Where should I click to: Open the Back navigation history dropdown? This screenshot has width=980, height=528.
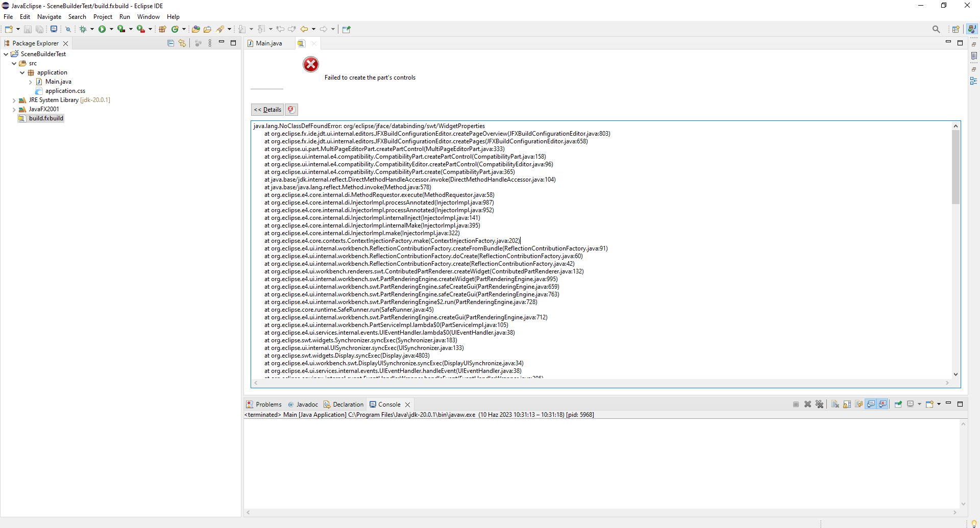tap(313, 29)
